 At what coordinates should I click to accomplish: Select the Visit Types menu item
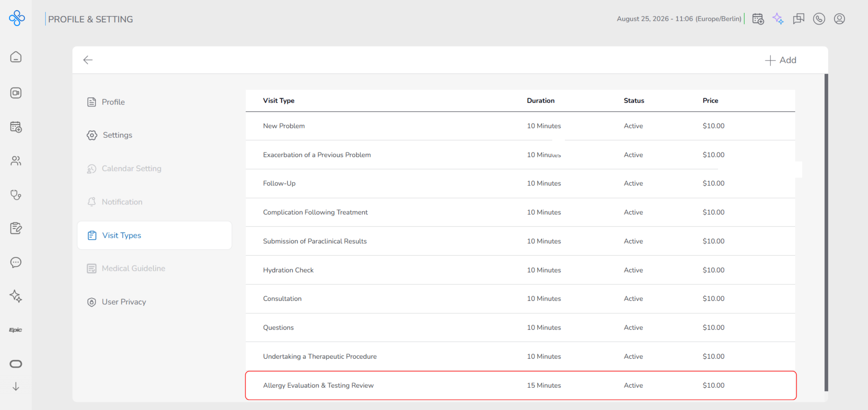(x=155, y=235)
